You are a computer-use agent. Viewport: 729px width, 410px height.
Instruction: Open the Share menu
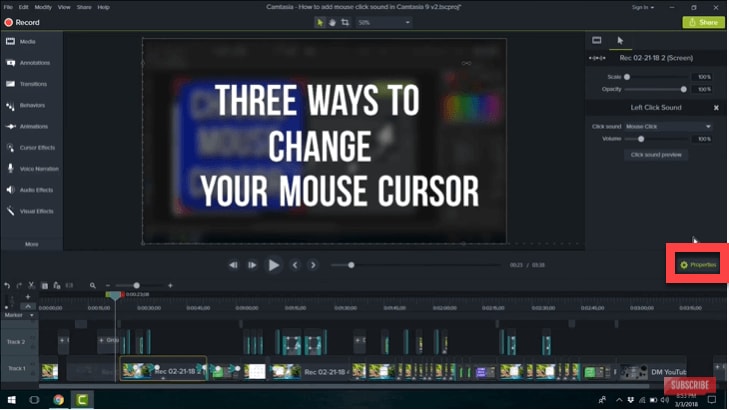point(84,7)
